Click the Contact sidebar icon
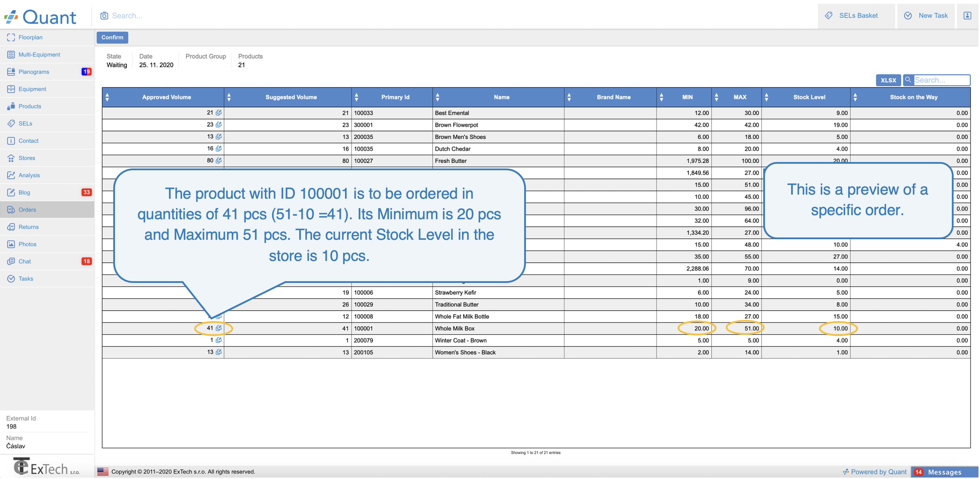Screen dimensions: 980x479 [x=11, y=141]
